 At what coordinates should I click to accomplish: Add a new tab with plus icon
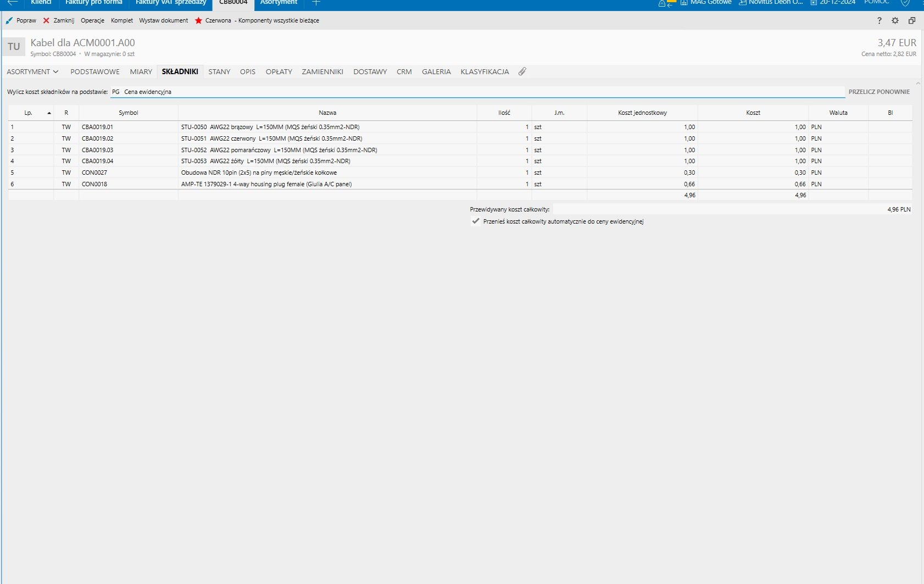(316, 3)
